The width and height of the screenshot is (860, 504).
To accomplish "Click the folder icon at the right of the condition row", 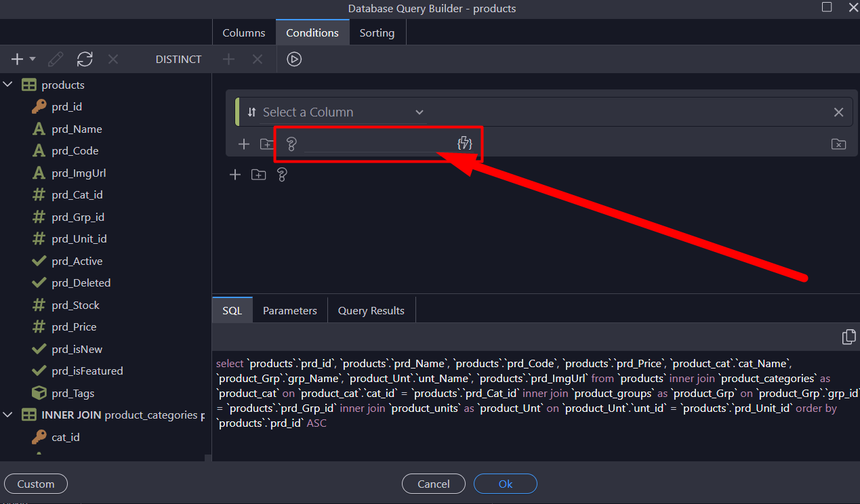I will (838, 144).
